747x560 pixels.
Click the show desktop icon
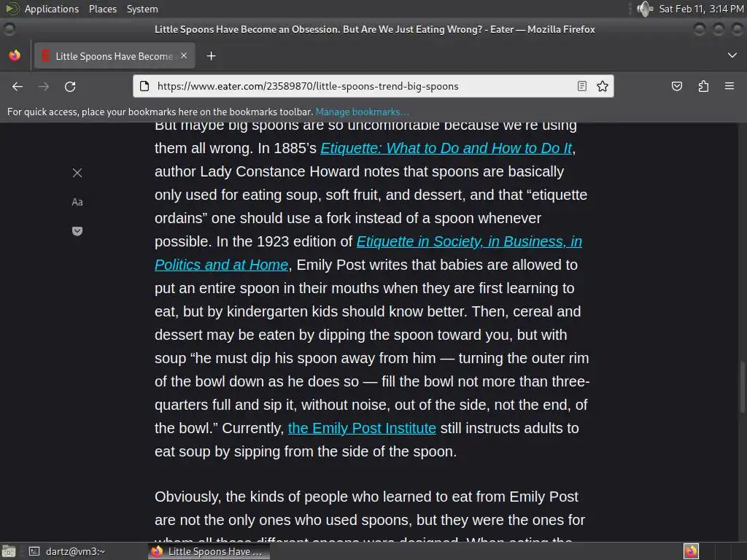[x=9, y=551]
